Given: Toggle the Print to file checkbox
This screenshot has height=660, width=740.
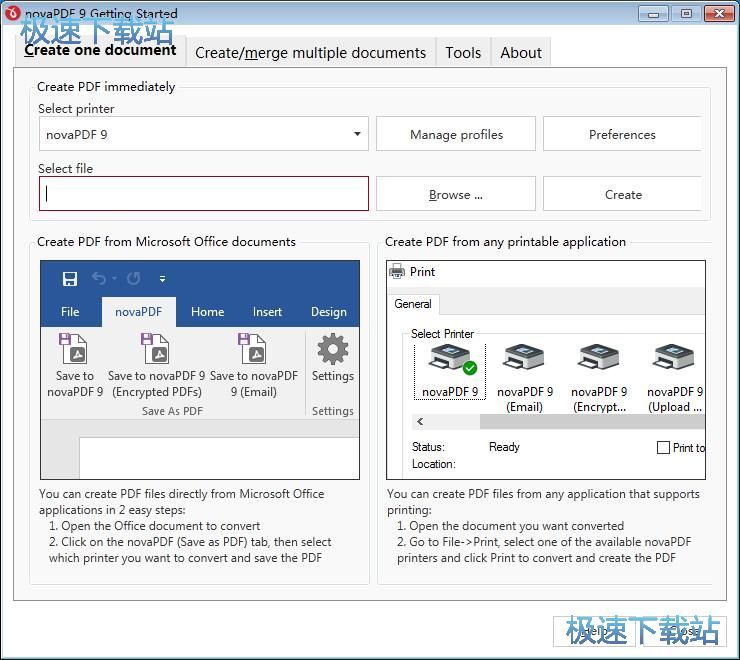Looking at the screenshot, I should pyautogui.click(x=663, y=448).
